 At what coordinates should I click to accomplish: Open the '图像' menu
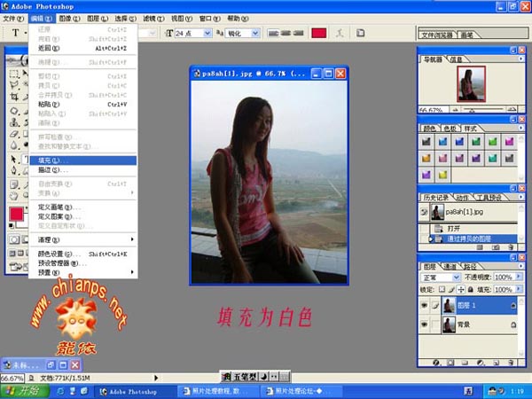coord(69,19)
